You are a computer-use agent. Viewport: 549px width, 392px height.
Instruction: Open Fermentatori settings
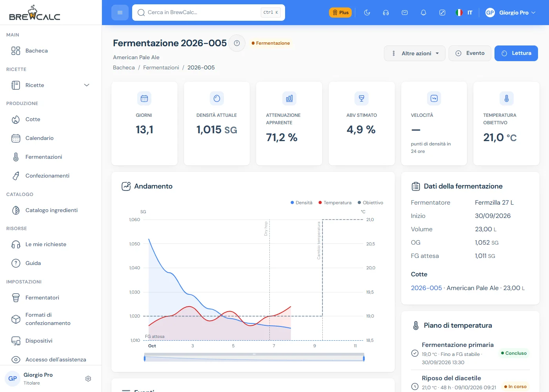[51, 298]
